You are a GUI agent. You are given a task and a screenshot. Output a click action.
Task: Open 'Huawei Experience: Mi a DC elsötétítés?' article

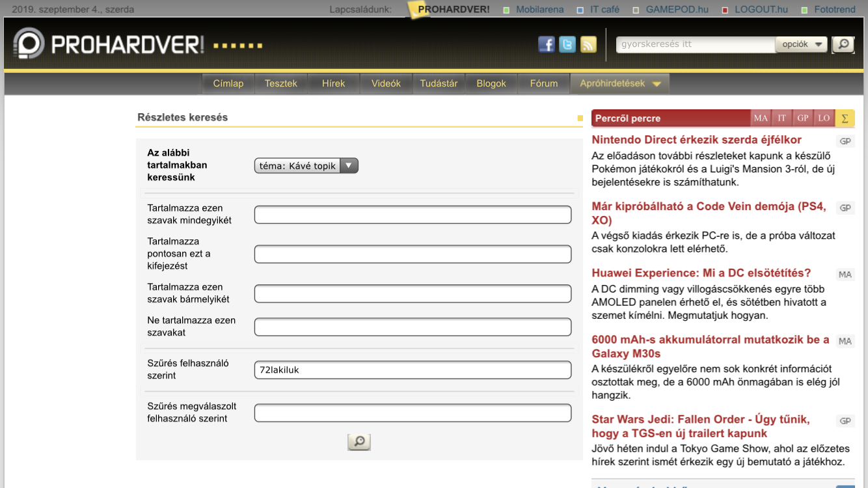(x=701, y=273)
